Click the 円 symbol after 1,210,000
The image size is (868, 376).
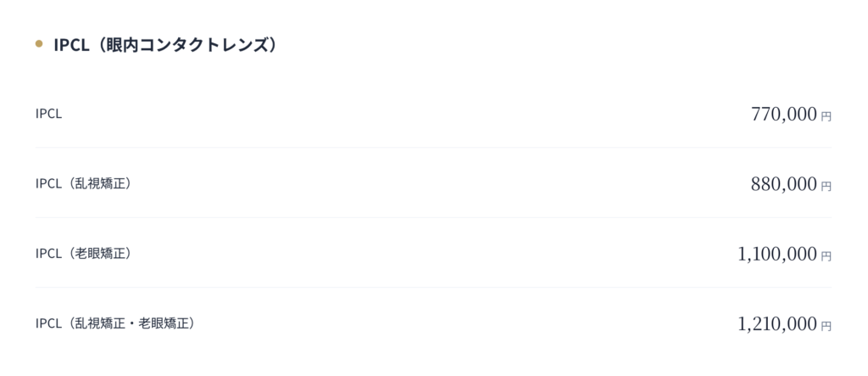[x=826, y=326]
